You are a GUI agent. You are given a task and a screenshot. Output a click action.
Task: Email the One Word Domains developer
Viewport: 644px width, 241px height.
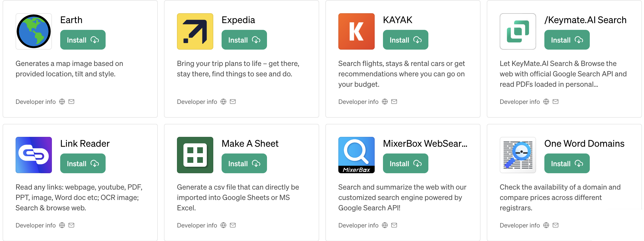coord(556,225)
